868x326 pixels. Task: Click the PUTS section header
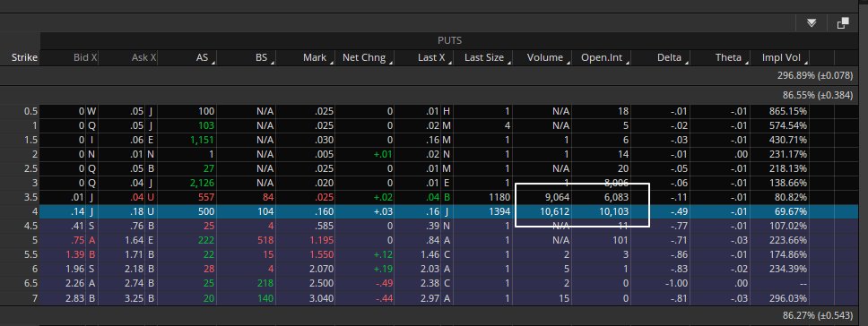(x=449, y=40)
